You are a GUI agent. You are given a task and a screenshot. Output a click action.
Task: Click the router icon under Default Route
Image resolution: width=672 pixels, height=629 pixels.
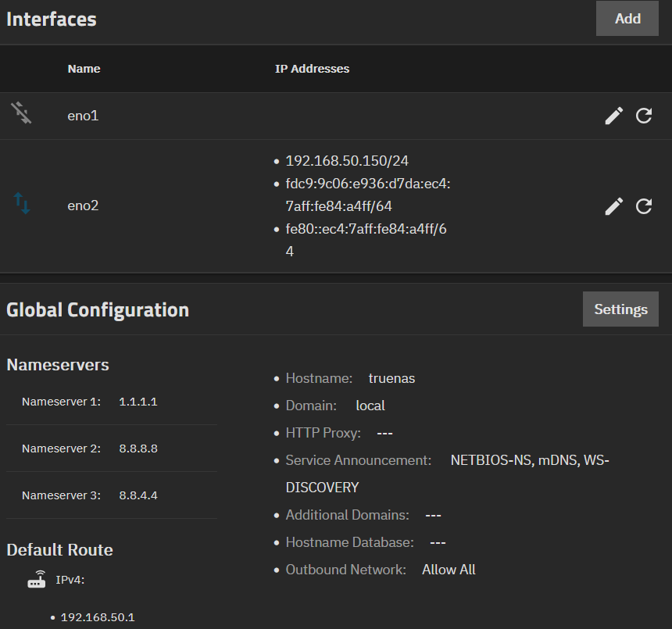pyautogui.click(x=36, y=581)
